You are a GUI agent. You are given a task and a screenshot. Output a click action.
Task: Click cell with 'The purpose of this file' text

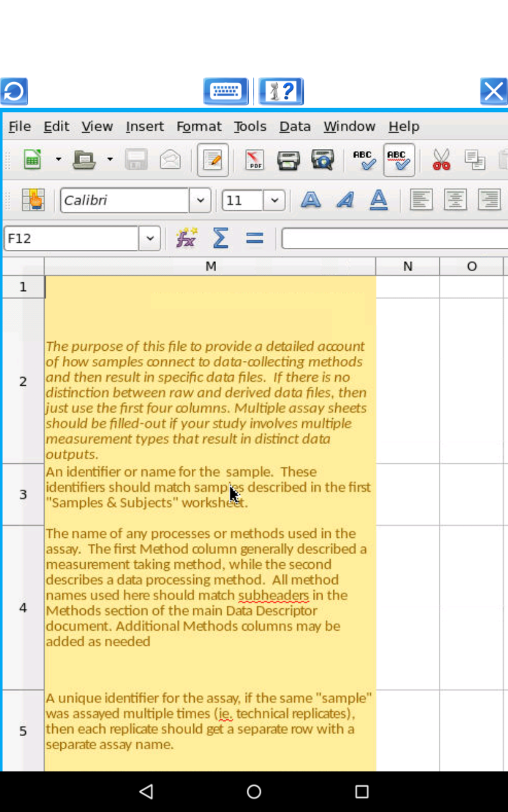[210, 381]
